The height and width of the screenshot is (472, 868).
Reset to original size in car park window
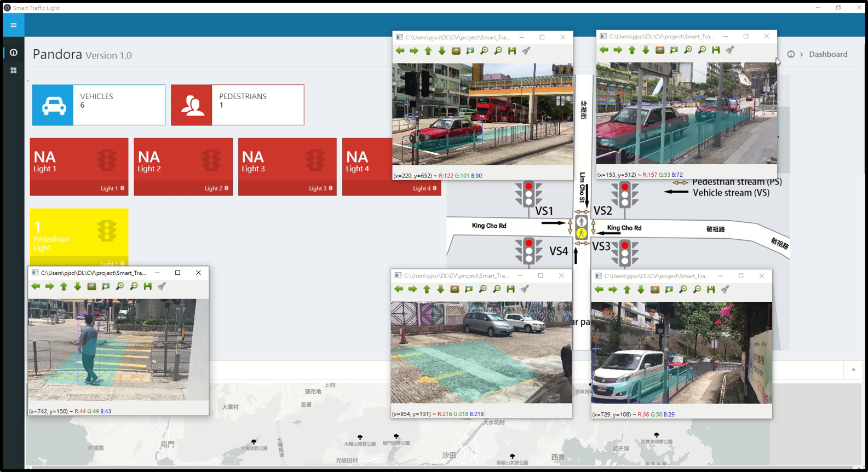click(x=455, y=289)
